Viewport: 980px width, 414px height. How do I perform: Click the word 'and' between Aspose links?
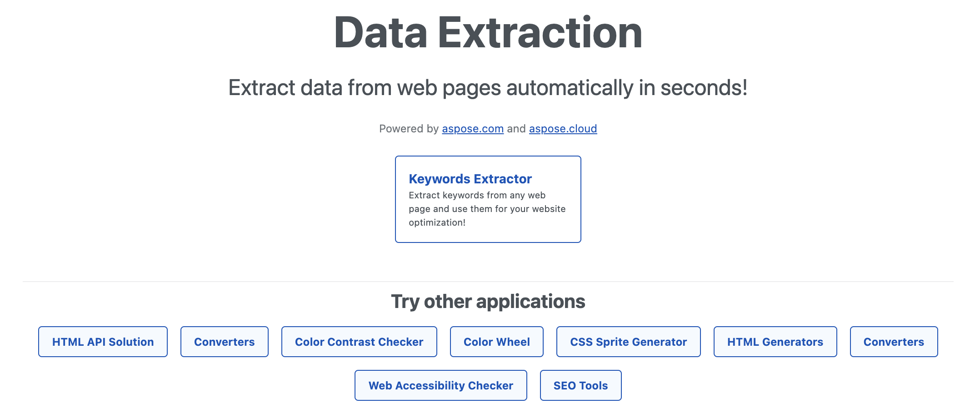click(x=516, y=129)
